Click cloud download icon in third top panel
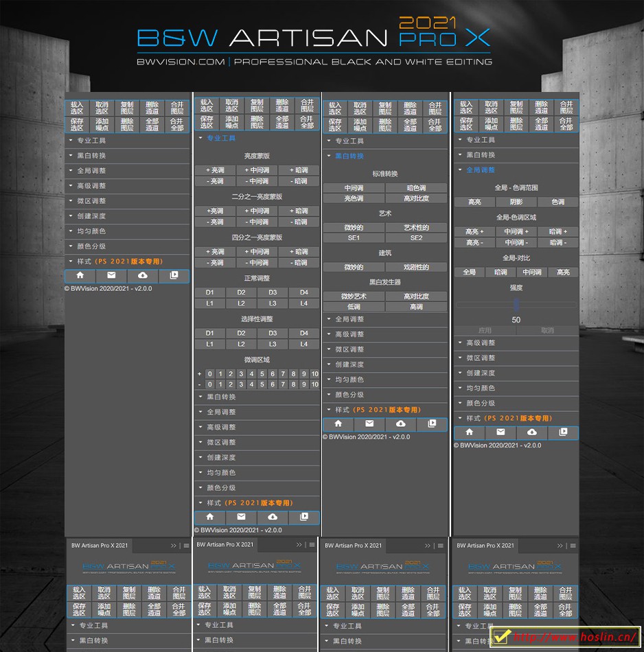Viewport: 644px width, 652px height. (x=401, y=423)
